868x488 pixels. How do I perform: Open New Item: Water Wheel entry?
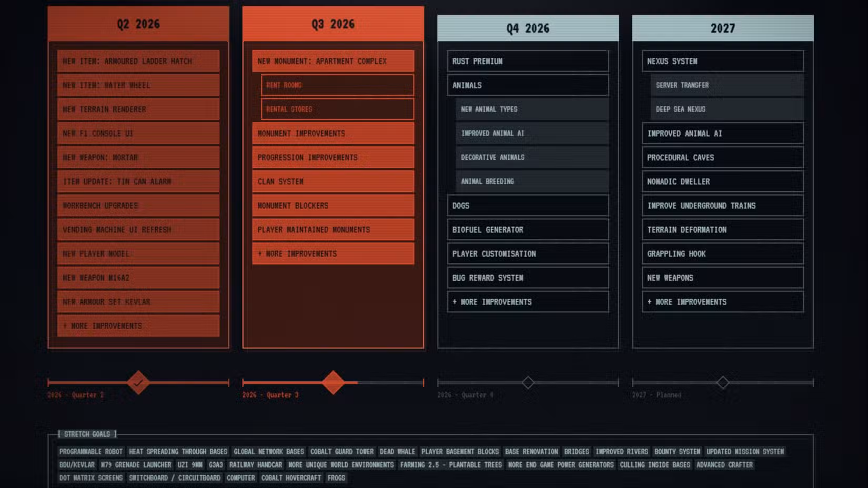138,85
